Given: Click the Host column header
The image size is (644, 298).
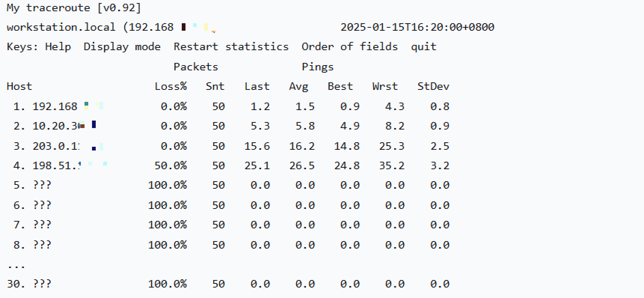Looking at the screenshot, I should coord(19,86).
